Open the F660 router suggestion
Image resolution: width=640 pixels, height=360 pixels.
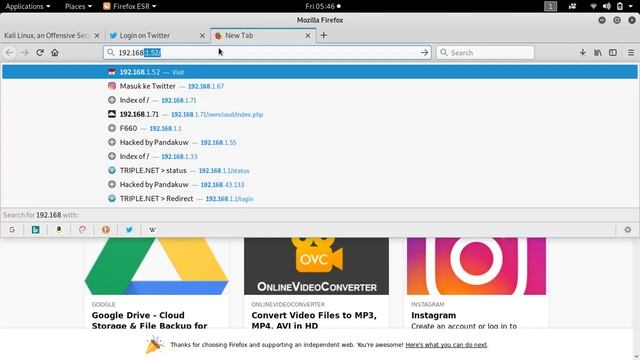pyautogui.click(x=320, y=128)
